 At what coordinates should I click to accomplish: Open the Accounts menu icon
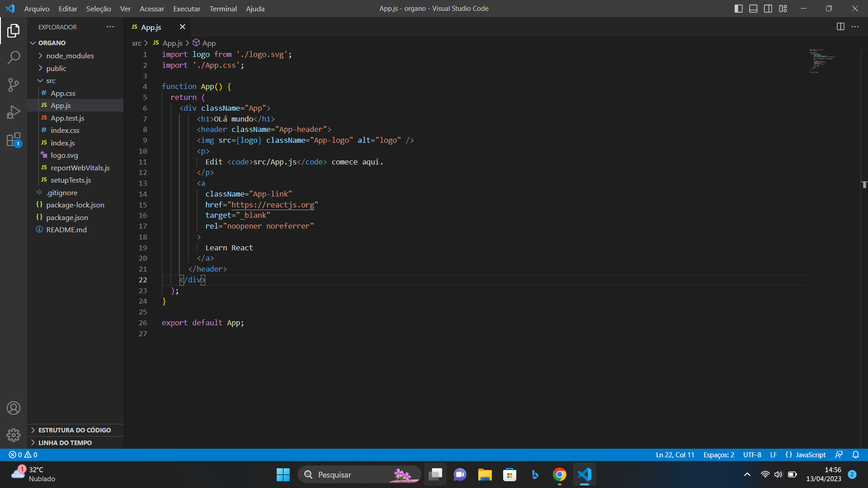point(14,408)
